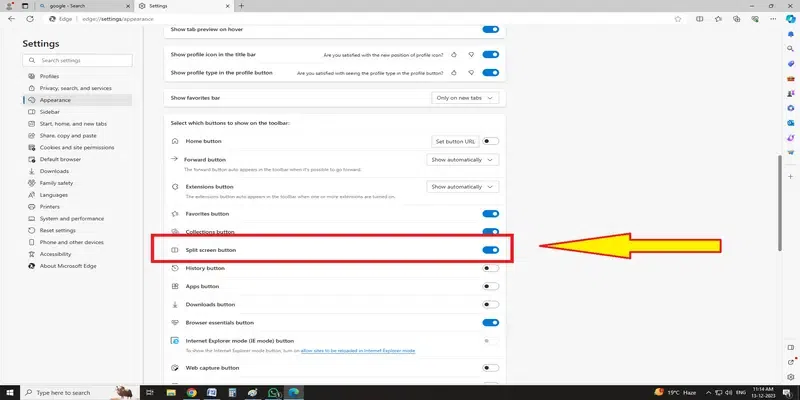Click the thumbs-up icon for the profile icon question
The image size is (800, 400).
click(454, 55)
